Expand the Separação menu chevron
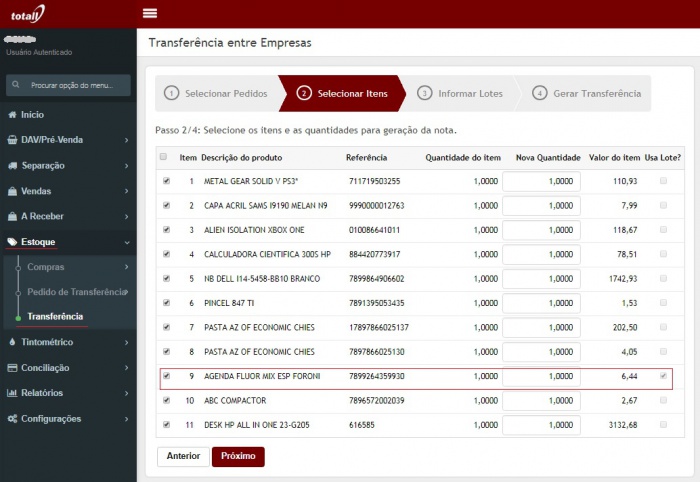Viewport: 700px width, 482px height. (x=126, y=166)
